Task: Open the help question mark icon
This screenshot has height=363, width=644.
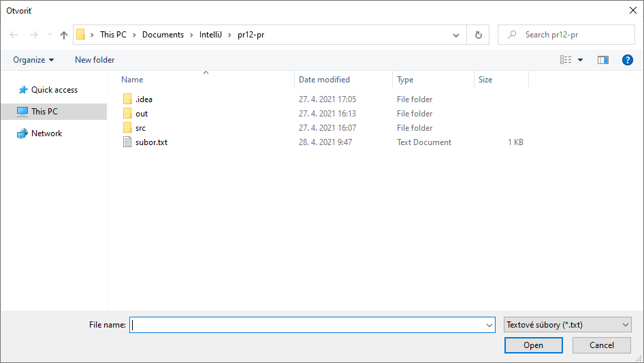Action: (x=627, y=60)
